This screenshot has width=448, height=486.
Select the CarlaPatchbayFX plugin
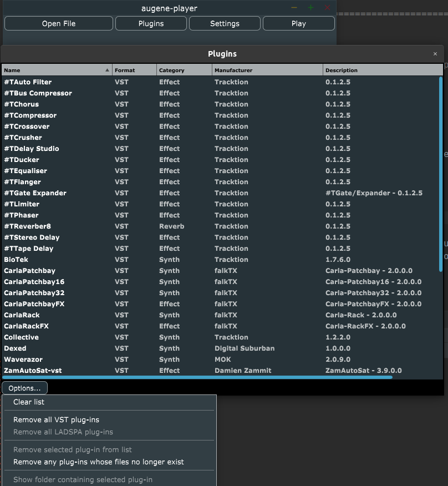[221, 304]
